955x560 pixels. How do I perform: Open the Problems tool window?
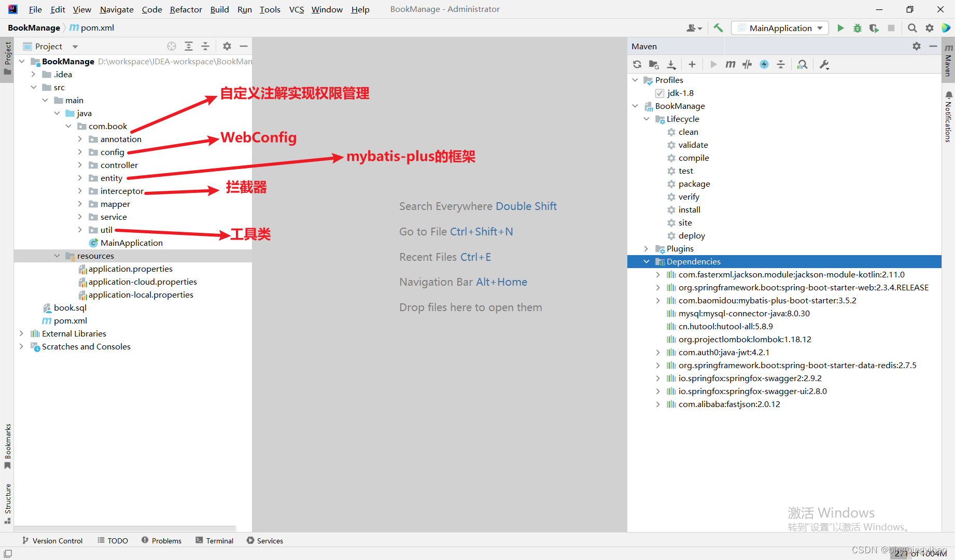(162, 540)
